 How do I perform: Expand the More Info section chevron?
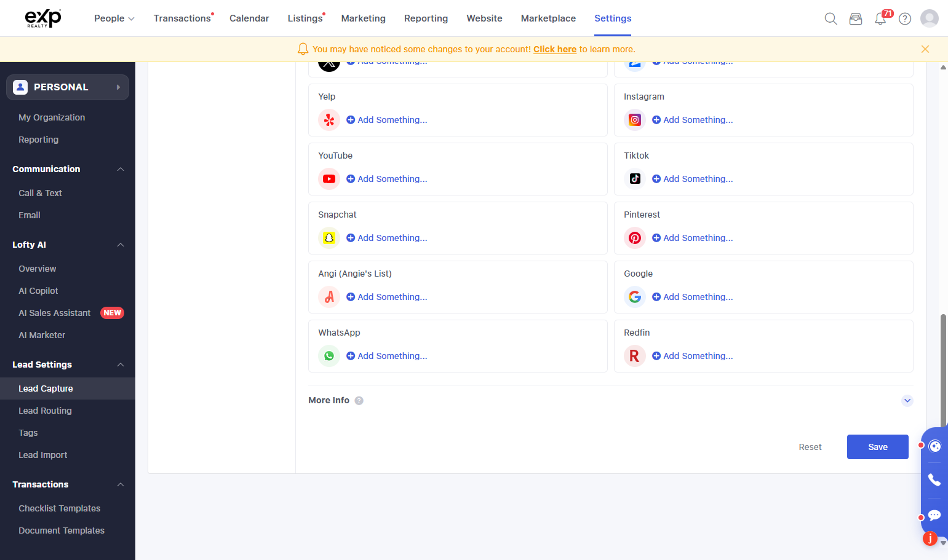point(907,401)
